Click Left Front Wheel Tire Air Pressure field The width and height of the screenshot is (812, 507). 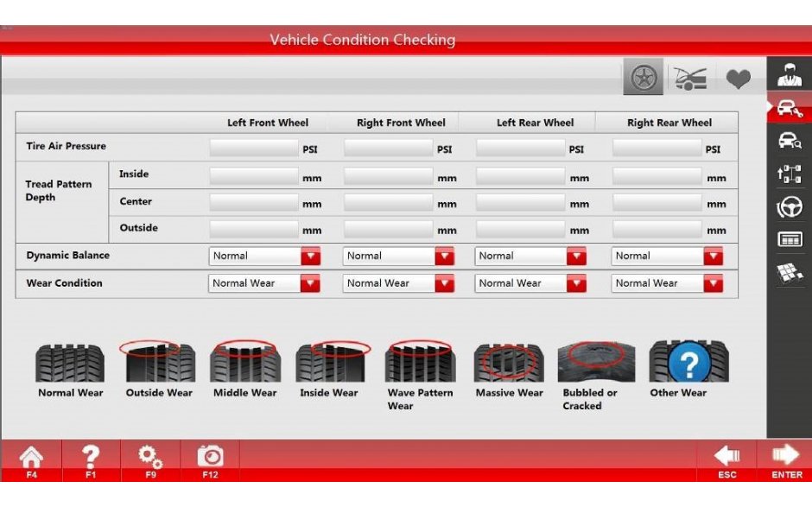[x=254, y=148]
